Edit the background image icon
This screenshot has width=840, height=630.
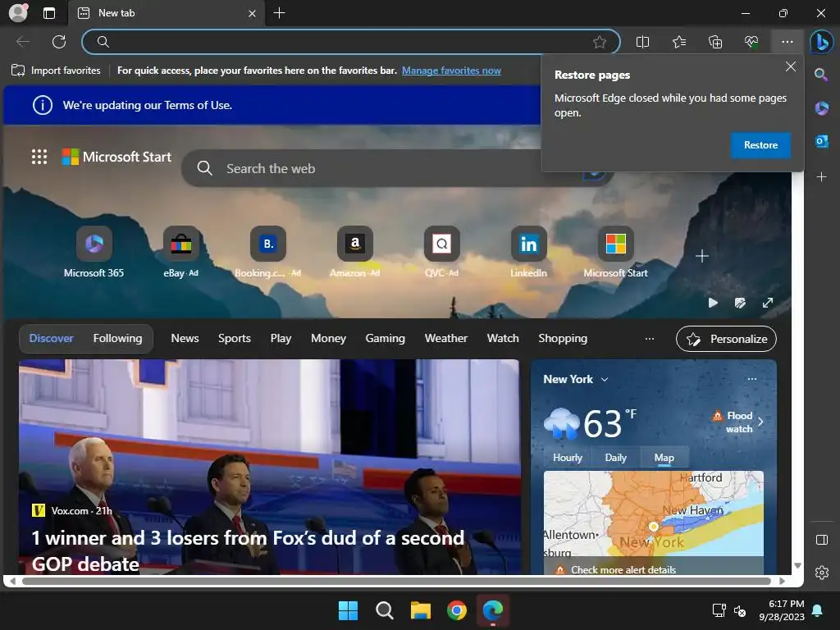click(740, 303)
